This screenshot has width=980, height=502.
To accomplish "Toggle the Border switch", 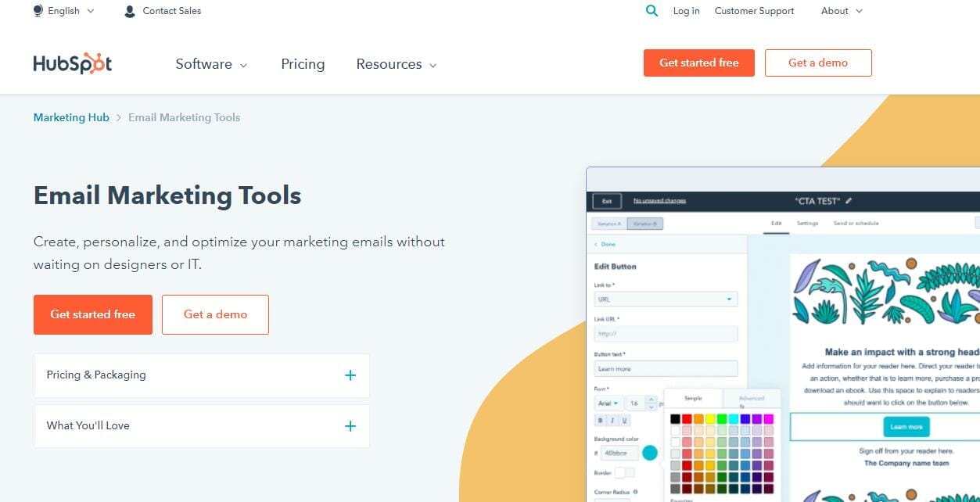I will [x=624, y=472].
